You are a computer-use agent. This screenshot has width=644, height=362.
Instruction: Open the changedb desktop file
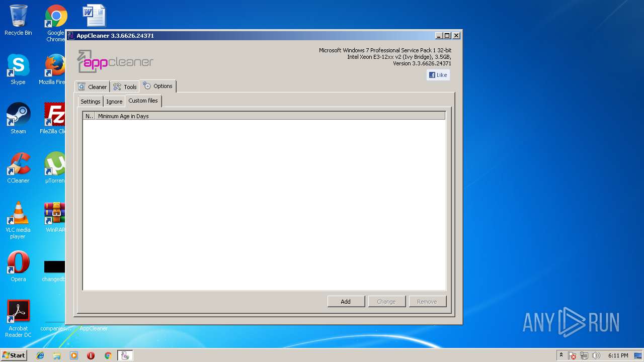(x=54, y=271)
